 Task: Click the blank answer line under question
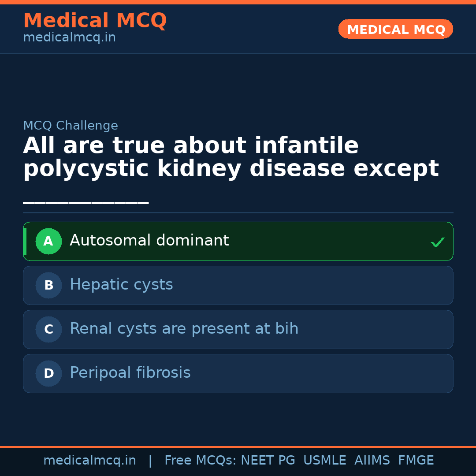86,202
